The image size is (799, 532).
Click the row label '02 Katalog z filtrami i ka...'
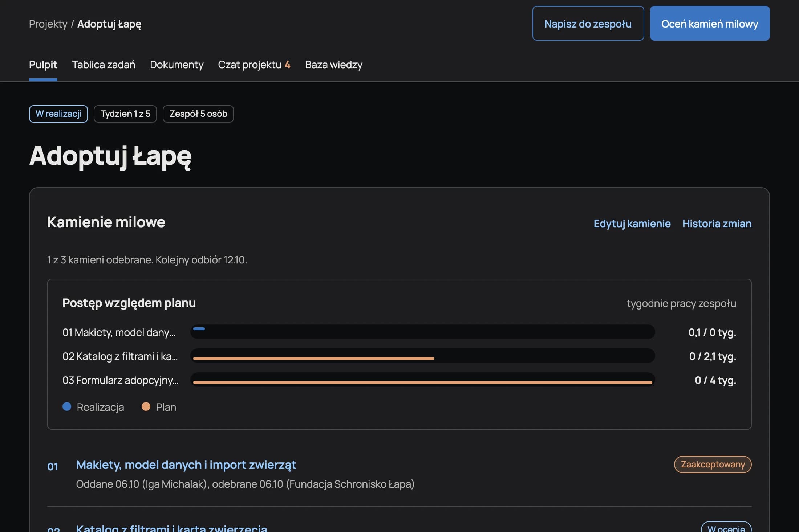point(120,356)
